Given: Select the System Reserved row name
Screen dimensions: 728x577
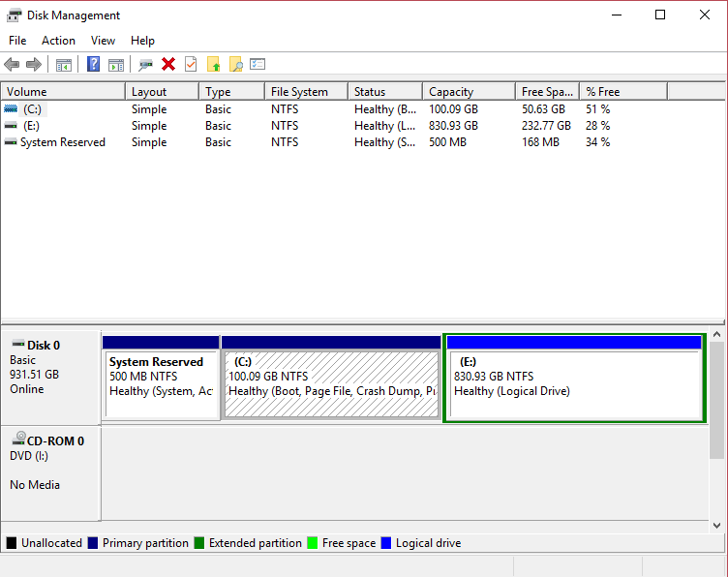Looking at the screenshot, I should tap(63, 142).
